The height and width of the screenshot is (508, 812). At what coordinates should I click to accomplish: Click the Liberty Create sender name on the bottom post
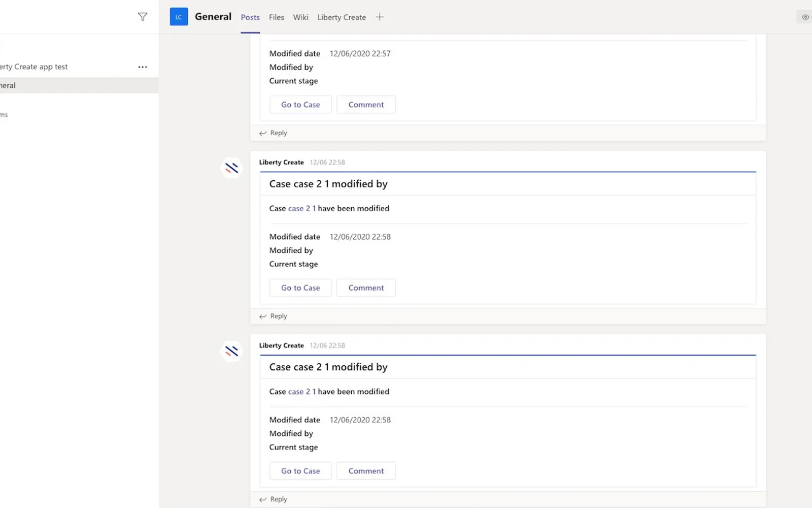coord(281,345)
